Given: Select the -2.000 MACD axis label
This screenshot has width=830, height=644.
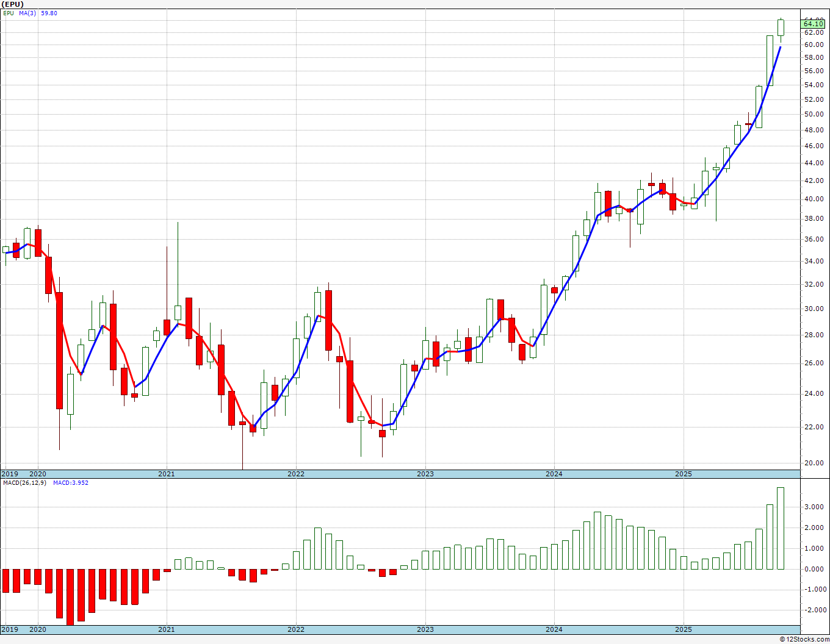Looking at the screenshot, I should (815, 610).
